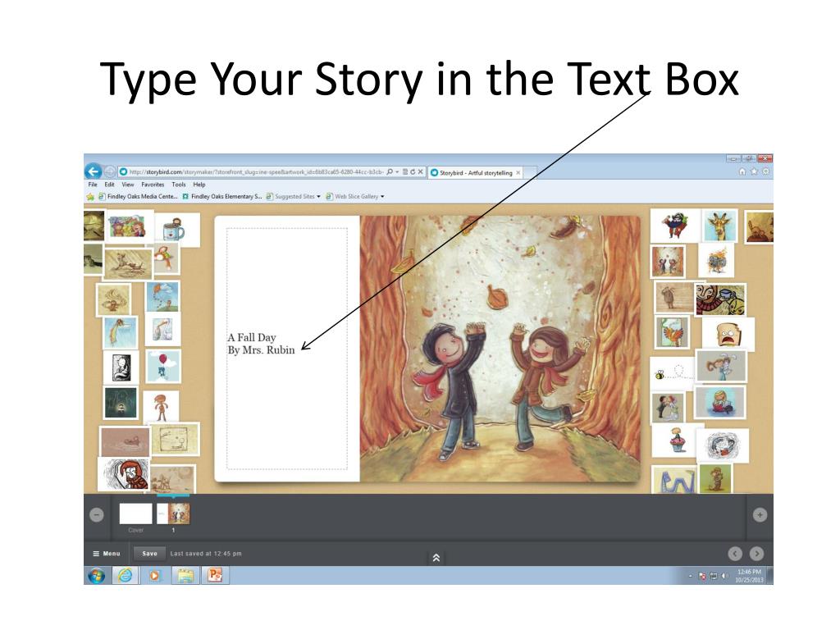840x630 pixels.
Task: Open the File menu
Action: (93, 185)
